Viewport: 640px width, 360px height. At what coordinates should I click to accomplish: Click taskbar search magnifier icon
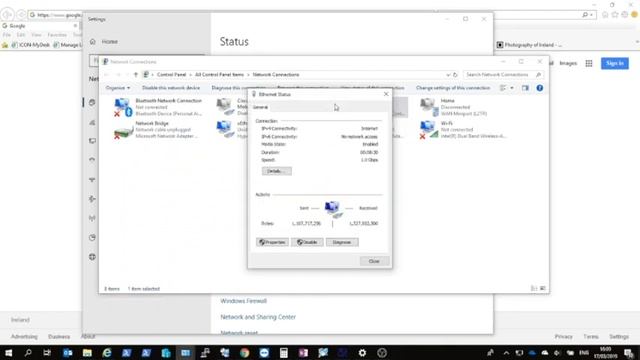coord(28,353)
